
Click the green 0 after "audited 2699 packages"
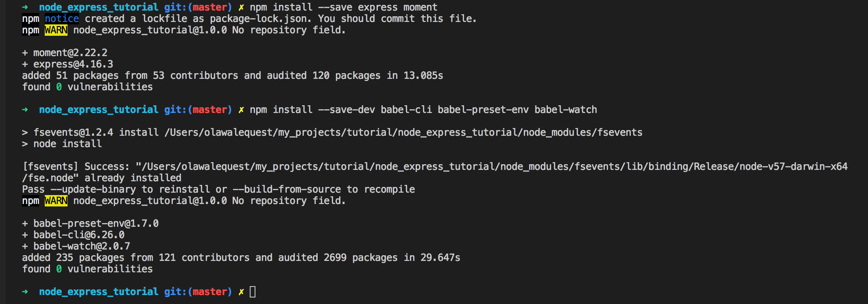point(59,269)
